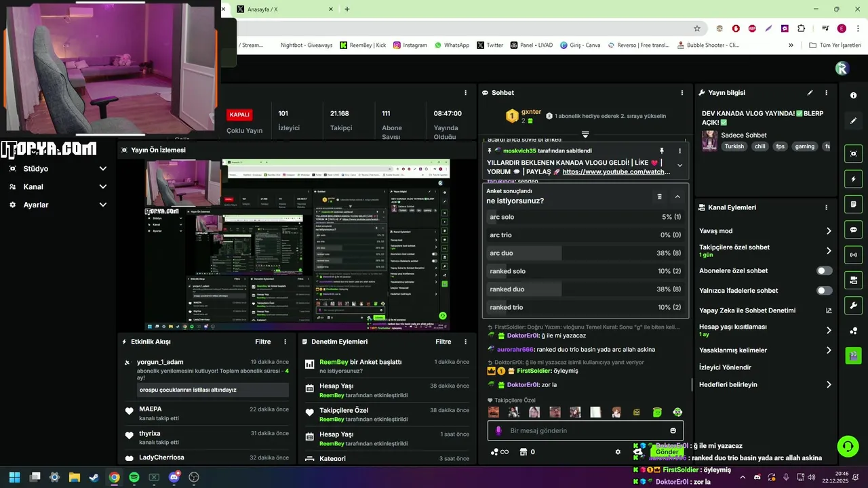The width and height of the screenshot is (868, 488).
Task: Open Kanal Eylemleri three-dot menu
Action: click(x=826, y=207)
